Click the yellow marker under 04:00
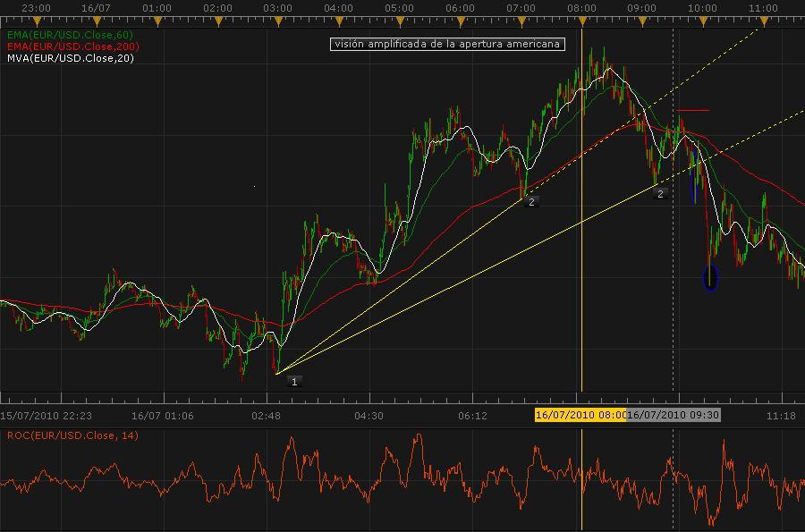The image size is (805, 532). (x=339, y=21)
